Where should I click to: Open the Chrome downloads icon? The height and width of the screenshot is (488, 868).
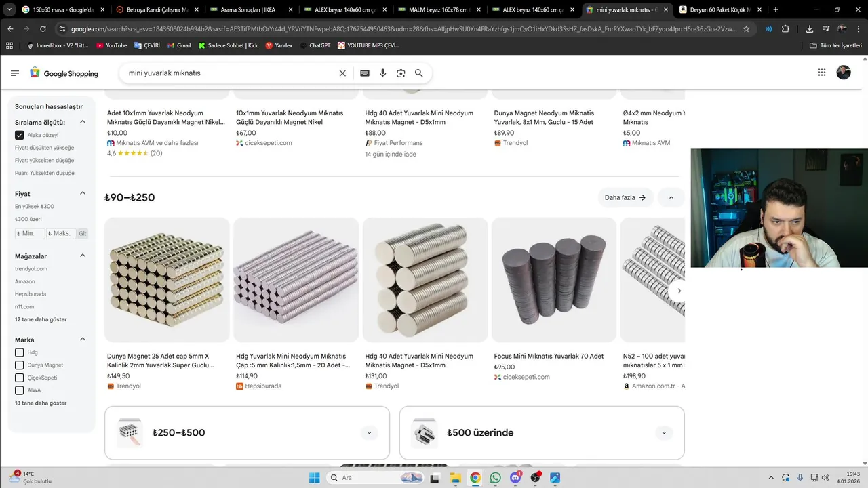point(810,29)
